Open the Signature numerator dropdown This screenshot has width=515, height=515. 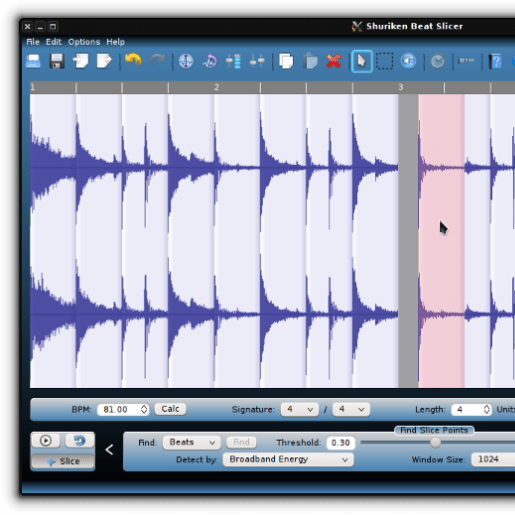tap(299, 409)
